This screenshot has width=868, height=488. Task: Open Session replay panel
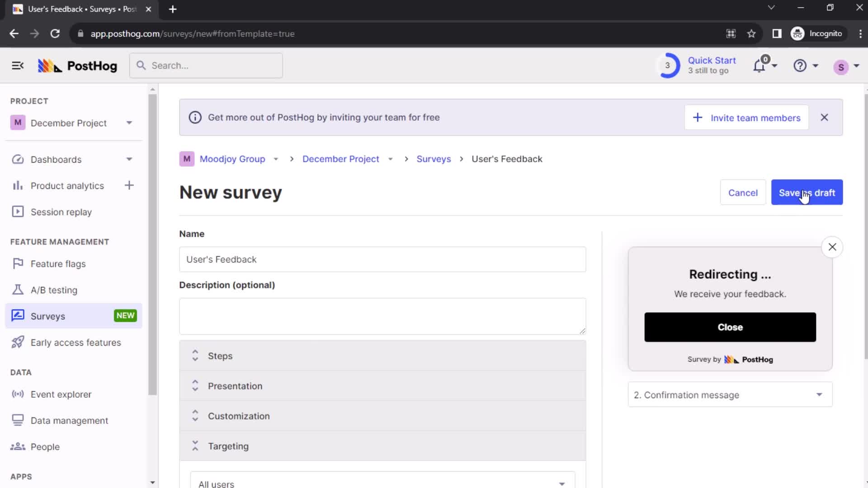tap(61, 211)
